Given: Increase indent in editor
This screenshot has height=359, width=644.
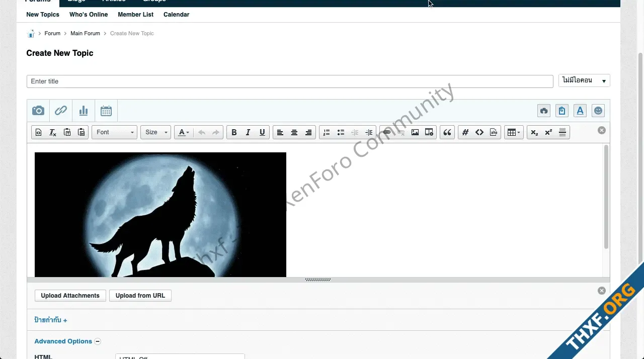Looking at the screenshot, I should (369, 132).
